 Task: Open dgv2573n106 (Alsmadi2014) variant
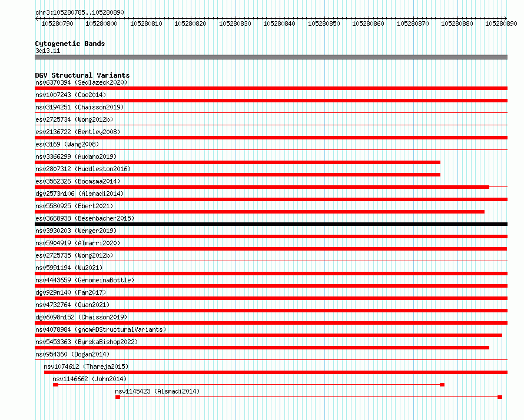click(x=79, y=194)
